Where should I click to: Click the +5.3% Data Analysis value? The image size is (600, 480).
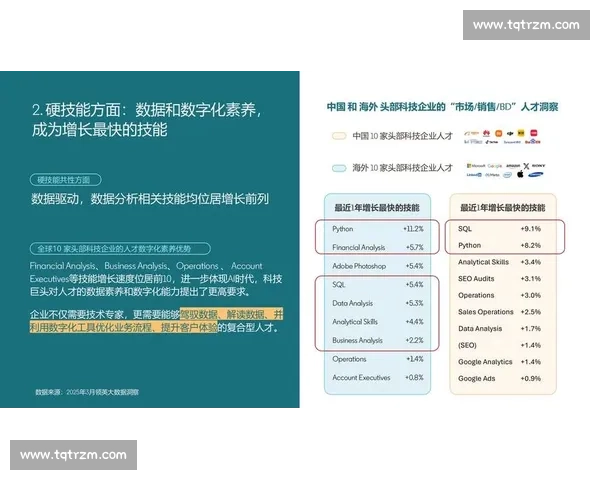pyautogui.click(x=414, y=303)
